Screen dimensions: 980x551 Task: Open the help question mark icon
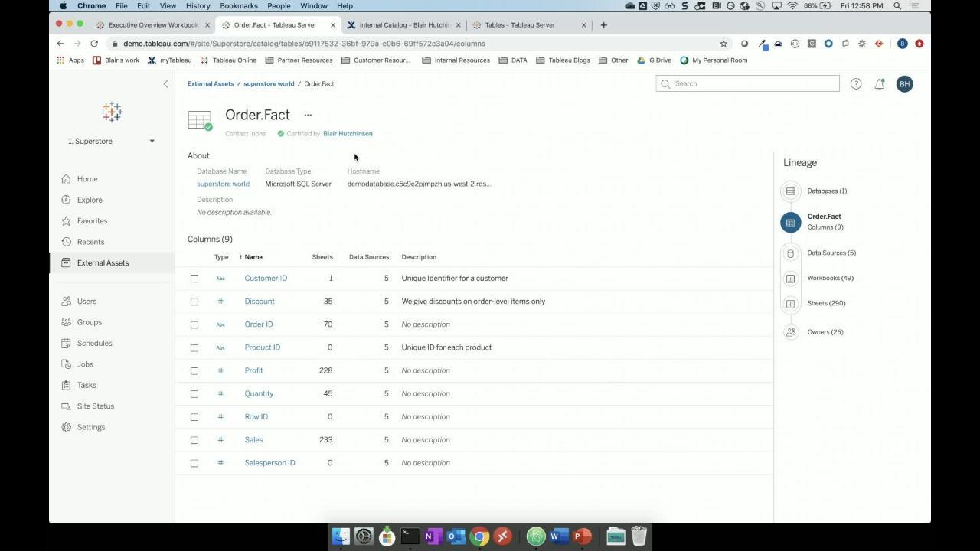click(856, 84)
